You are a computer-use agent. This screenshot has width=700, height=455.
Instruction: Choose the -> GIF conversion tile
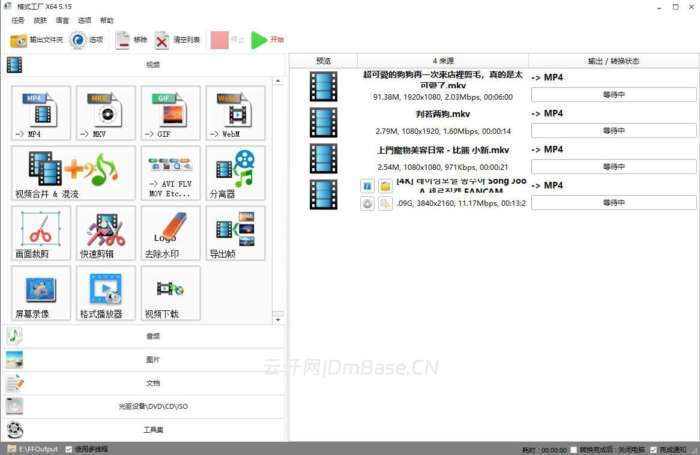click(171, 113)
